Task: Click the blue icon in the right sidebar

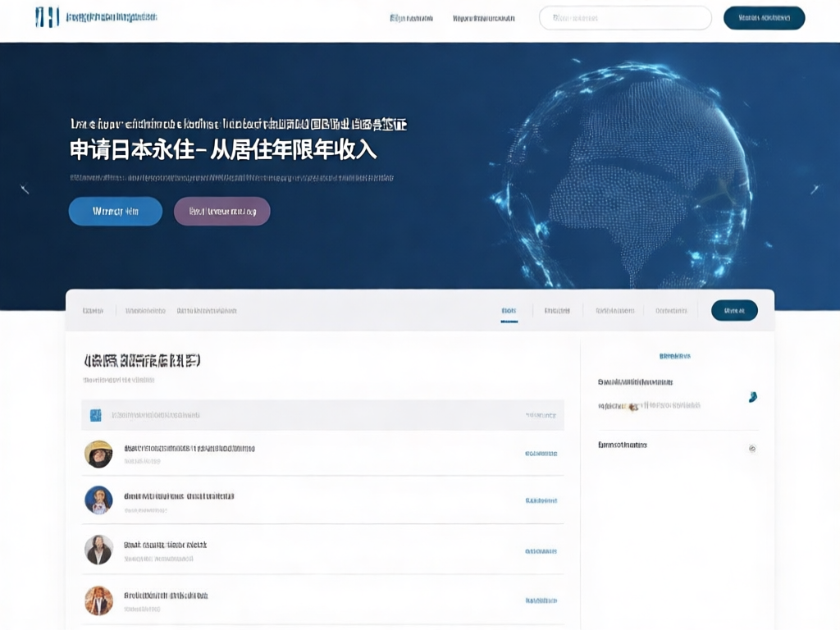Action: [752, 398]
